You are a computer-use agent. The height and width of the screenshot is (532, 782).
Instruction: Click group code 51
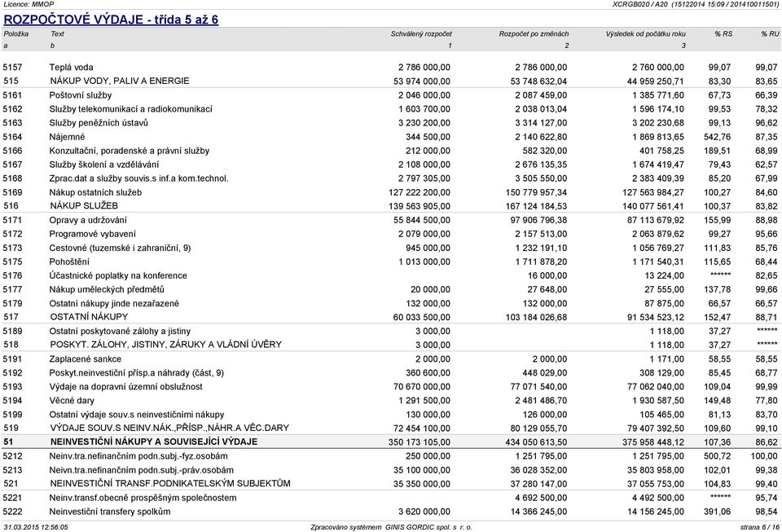pos(8,442)
